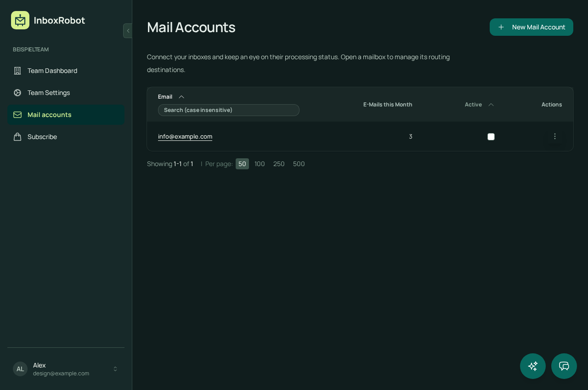
Task: Set per page to 500
Action: coord(299,164)
